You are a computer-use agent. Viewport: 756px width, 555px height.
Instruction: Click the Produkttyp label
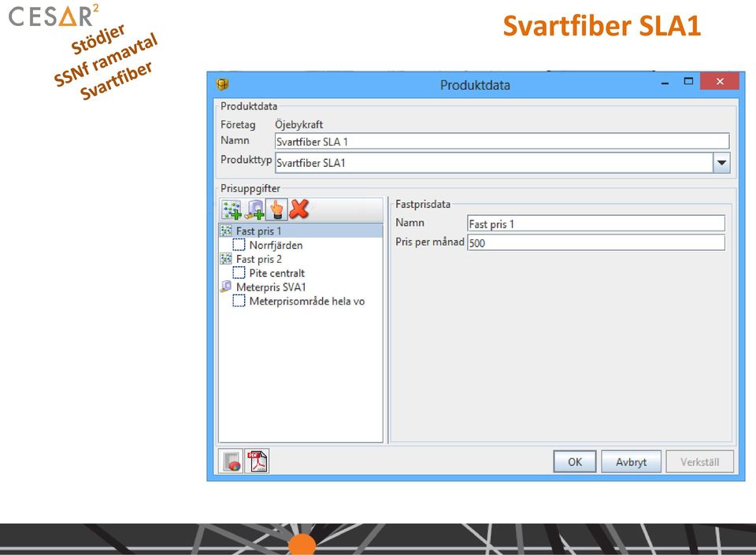(246, 160)
